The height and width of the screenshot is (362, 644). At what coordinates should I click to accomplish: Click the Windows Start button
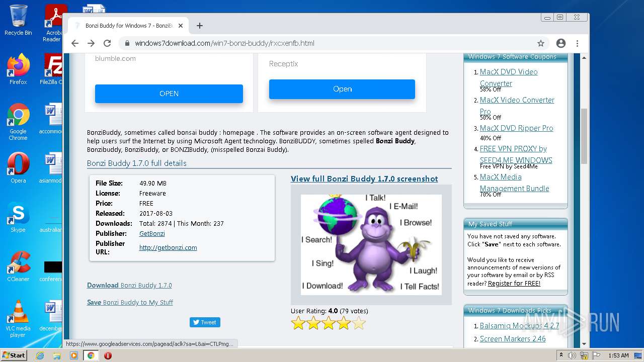(14, 355)
